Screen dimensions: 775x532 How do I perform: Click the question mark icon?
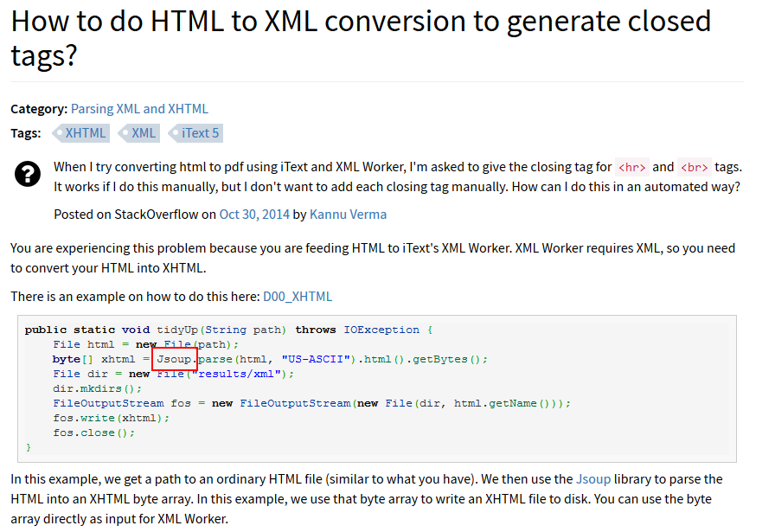click(x=28, y=175)
